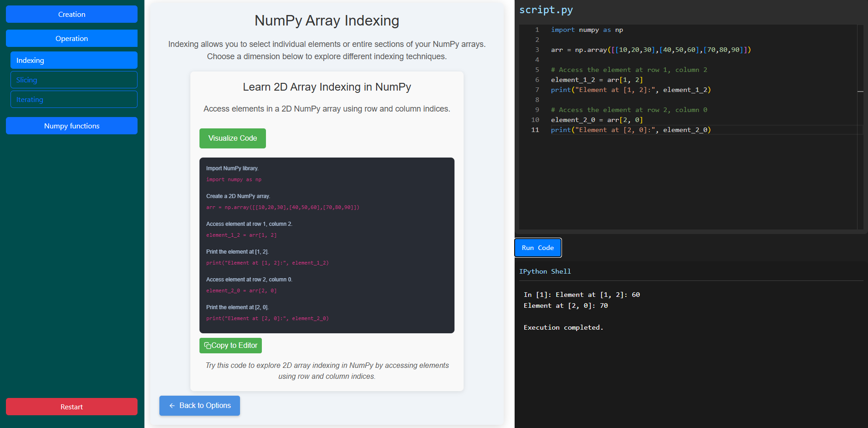Hit the red Restart button

coord(71,407)
